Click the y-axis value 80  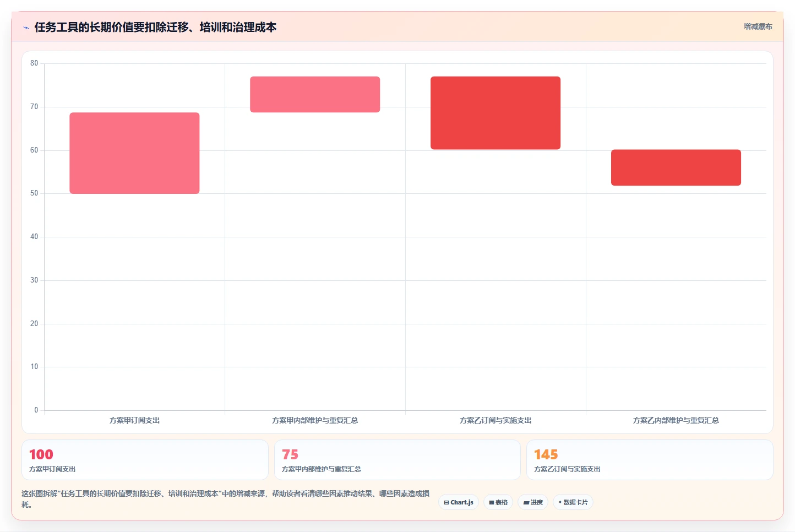point(34,63)
